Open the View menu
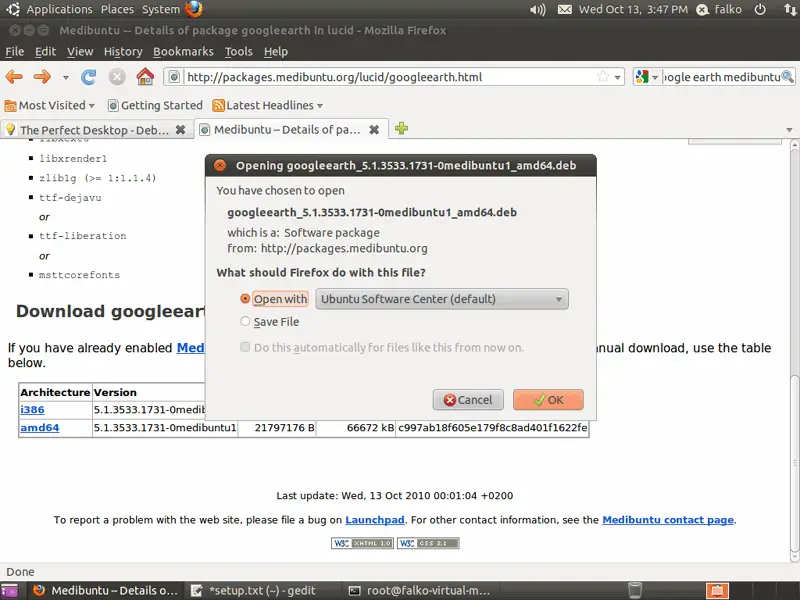800x600 pixels. tap(80, 52)
